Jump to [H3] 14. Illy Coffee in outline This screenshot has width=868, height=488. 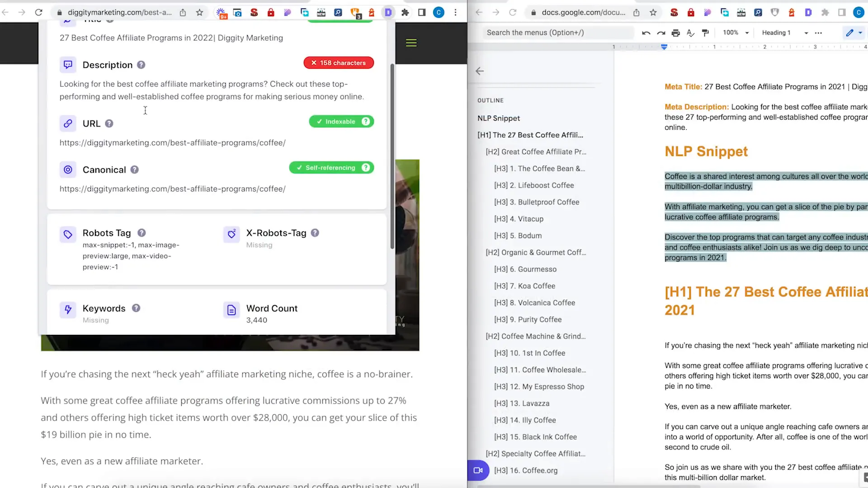(x=525, y=420)
